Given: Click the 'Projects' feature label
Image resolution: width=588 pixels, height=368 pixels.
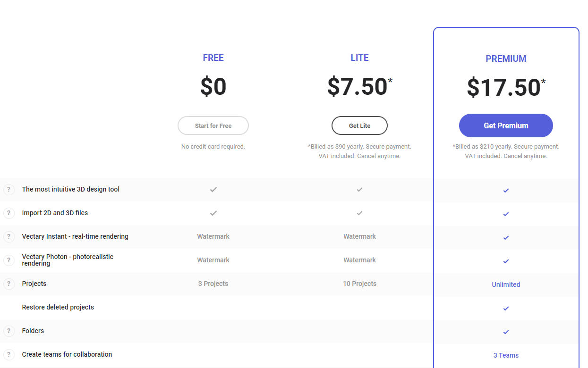Looking at the screenshot, I should coord(34,284).
